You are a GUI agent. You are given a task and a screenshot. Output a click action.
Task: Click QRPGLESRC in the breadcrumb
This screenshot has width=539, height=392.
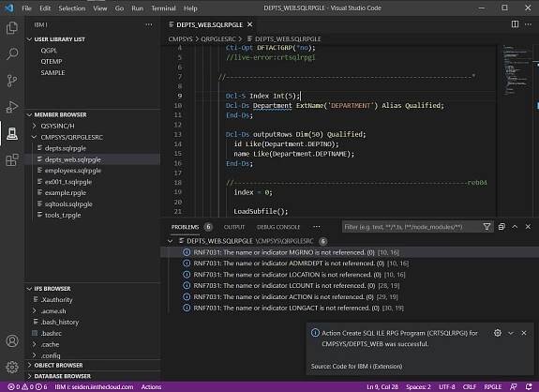tap(218, 38)
